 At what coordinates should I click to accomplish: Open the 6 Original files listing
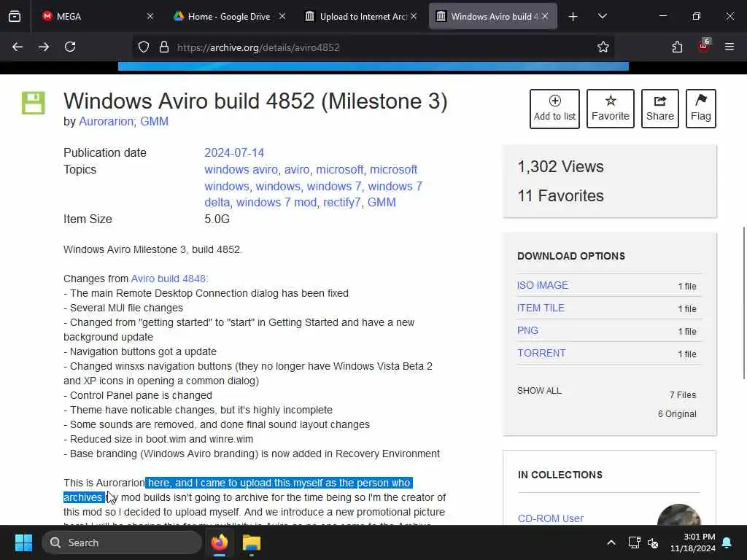click(677, 414)
